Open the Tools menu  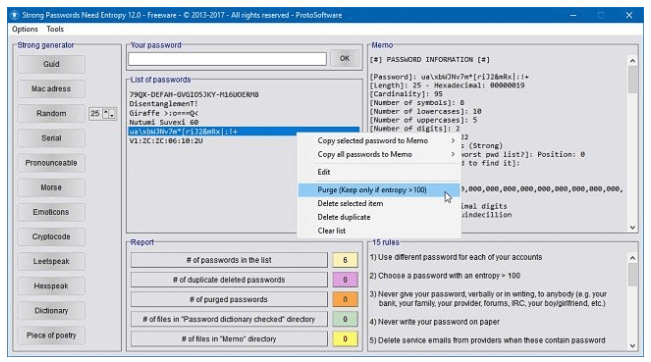pos(55,29)
